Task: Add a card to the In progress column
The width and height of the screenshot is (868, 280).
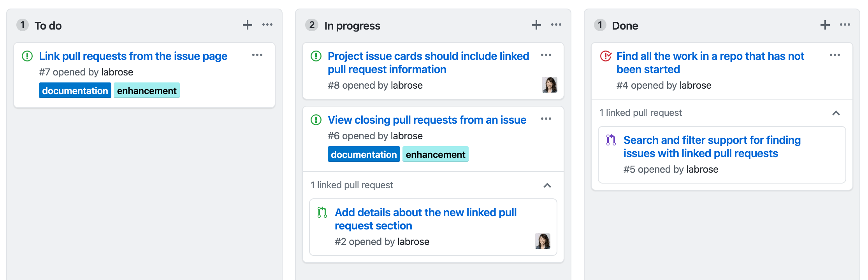Action: click(536, 25)
